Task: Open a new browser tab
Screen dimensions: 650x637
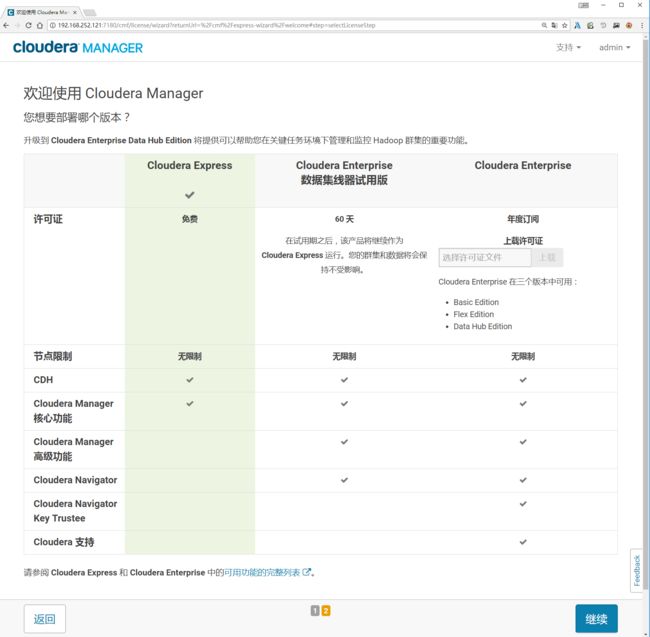Action: click(90, 13)
